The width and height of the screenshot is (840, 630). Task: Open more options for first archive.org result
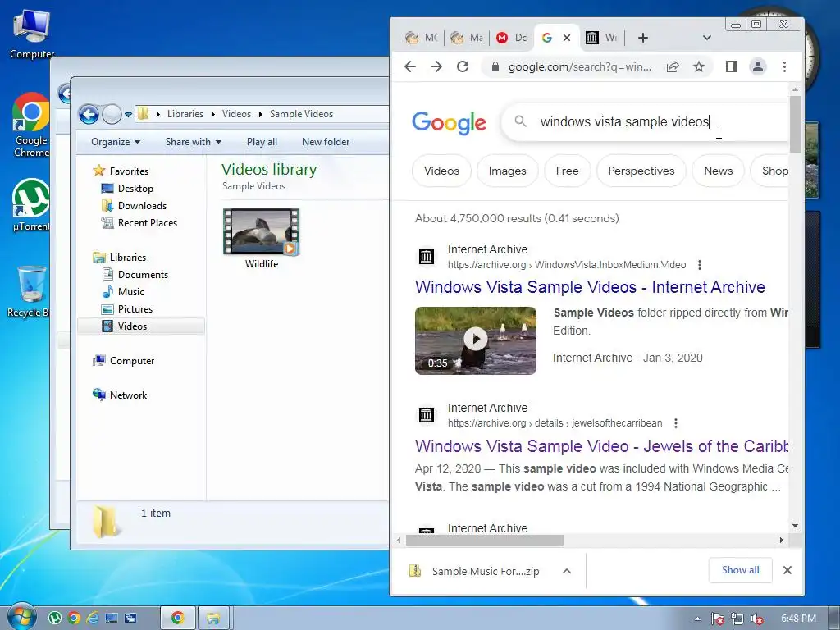click(699, 265)
